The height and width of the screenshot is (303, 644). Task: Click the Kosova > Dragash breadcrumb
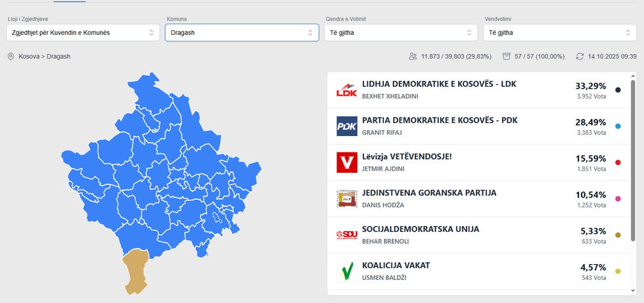click(44, 57)
